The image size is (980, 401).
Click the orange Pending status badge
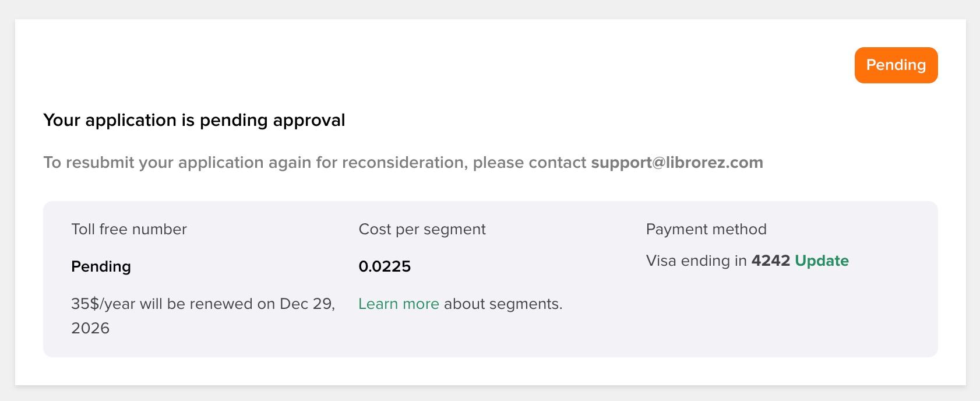click(896, 65)
